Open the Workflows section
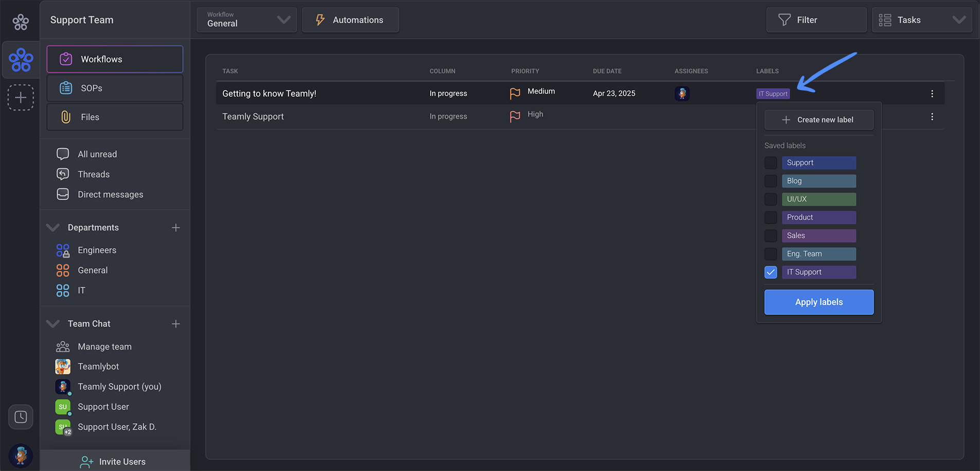The image size is (980, 471). (x=115, y=59)
